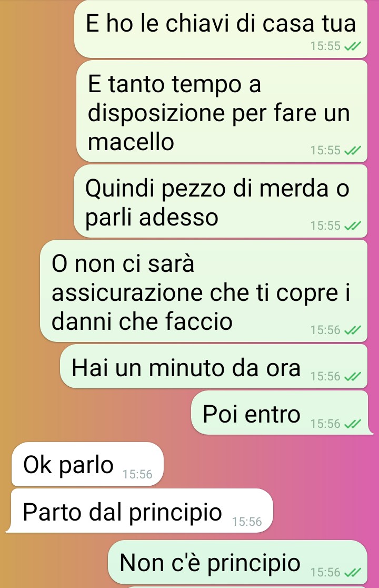Tap the double tick on 'danni che faccio' message

tap(352, 330)
